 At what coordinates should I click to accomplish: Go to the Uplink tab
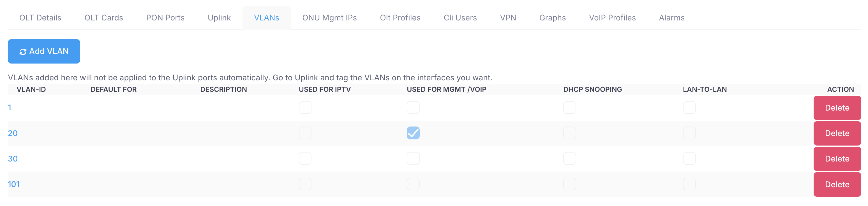219,18
